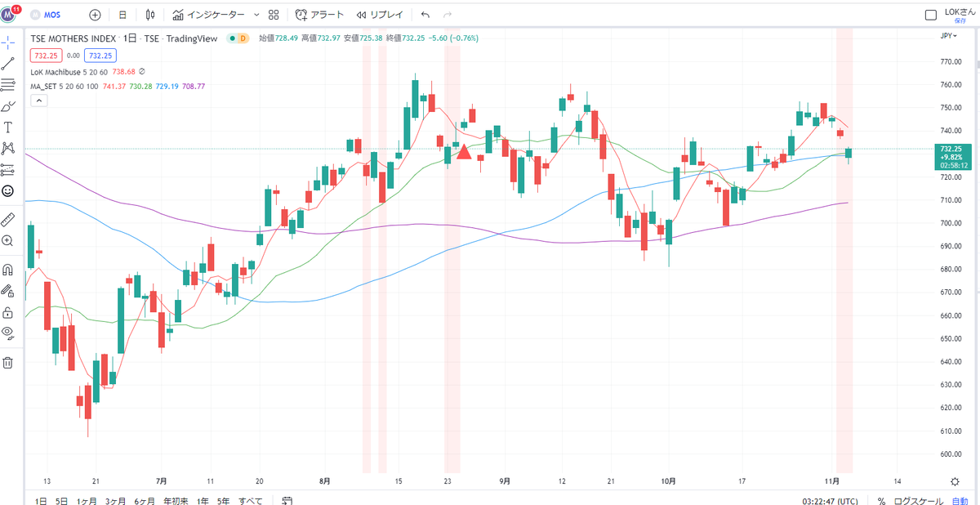The height and width of the screenshot is (505, 980).
Task: Create an alert with アラート
Action: tap(320, 15)
